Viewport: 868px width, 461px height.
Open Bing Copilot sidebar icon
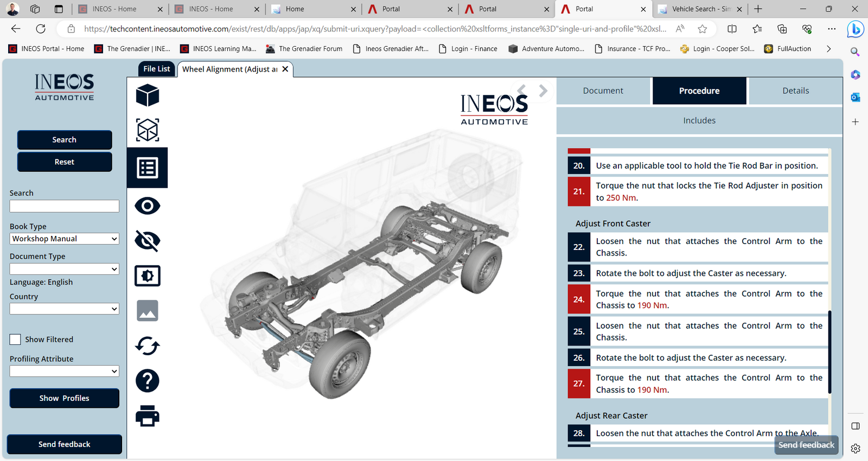[x=856, y=29]
